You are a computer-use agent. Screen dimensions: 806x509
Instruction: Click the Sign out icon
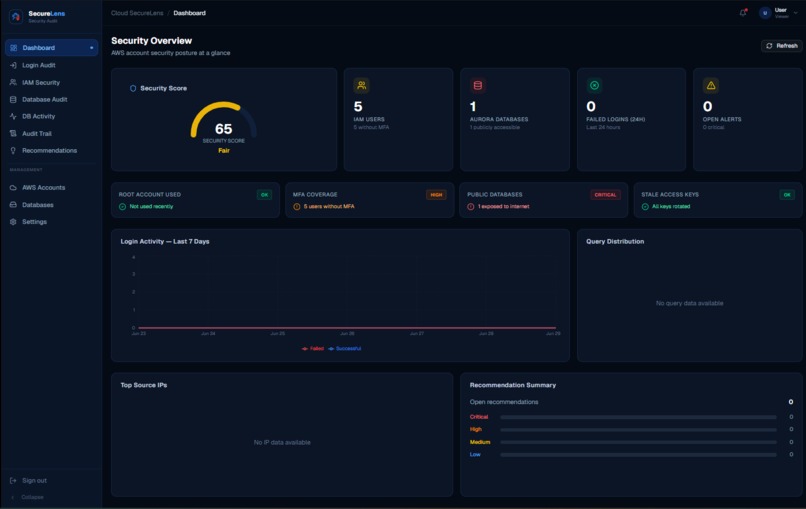pyautogui.click(x=13, y=480)
